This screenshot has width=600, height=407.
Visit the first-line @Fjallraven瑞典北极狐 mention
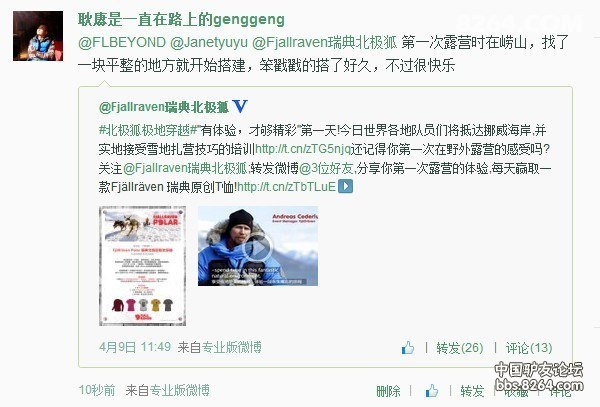[324, 42]
